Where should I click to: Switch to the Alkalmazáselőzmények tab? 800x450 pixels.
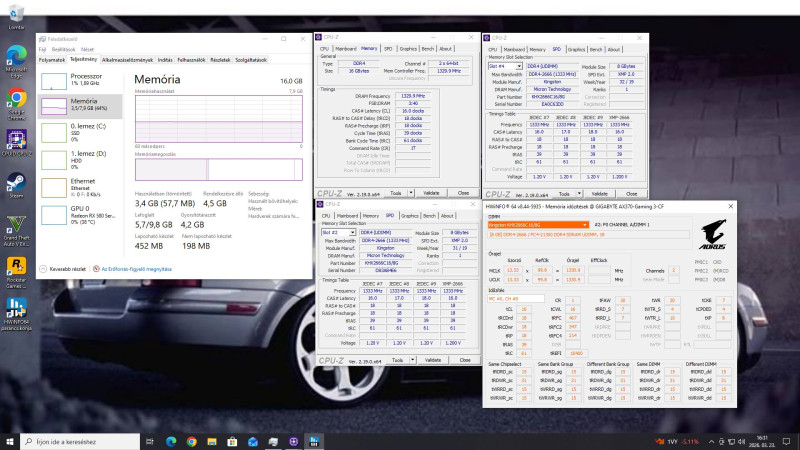127,60
